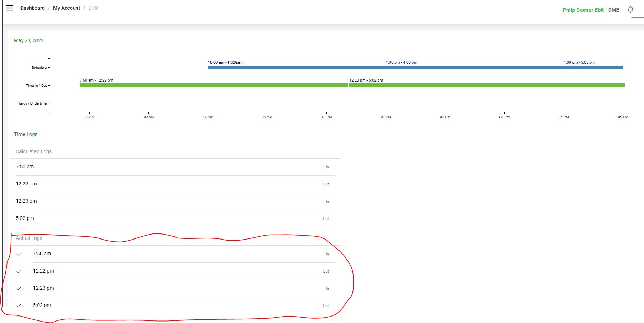Click the checkmark beside 5:02 pm actual log
The width and height of the screenshot is (644, 323).
point(19,306)
